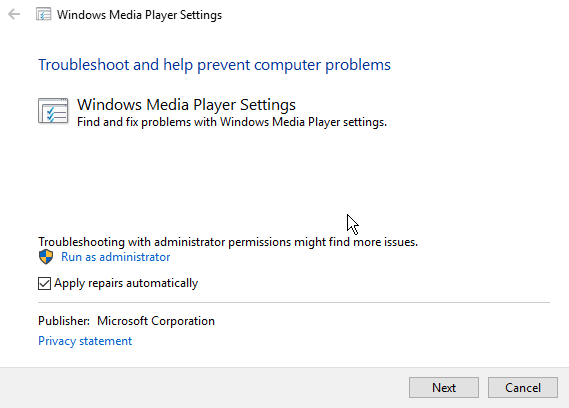
Task: Open the Privacy statement link
Action: [x=85, y=341]
